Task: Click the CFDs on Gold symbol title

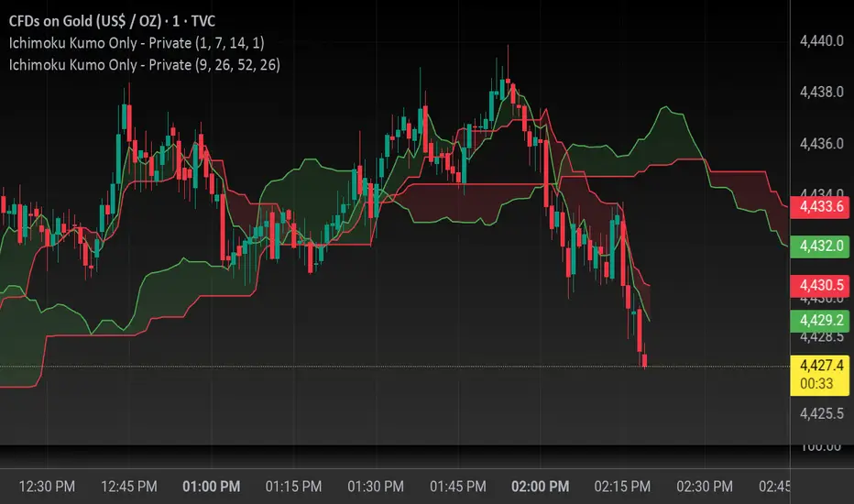Action: pyautogui.click(x=112, y=21)
